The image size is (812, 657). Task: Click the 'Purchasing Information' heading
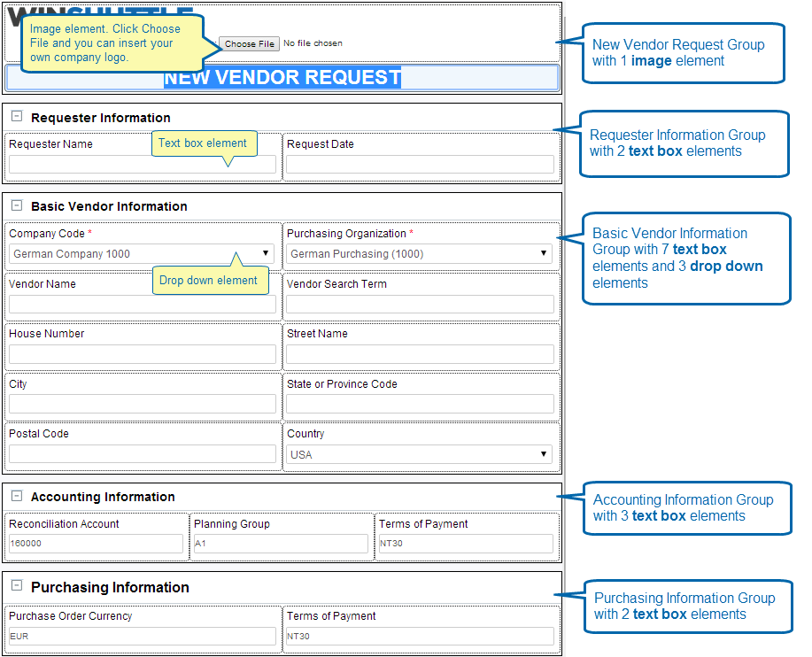pyautogui.click(x=110, y=587)
